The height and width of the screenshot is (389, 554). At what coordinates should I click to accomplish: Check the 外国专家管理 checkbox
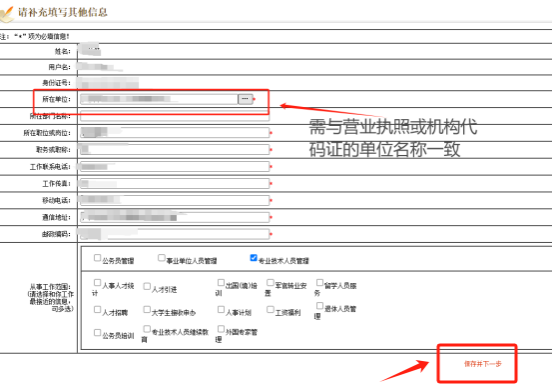(221, 329)
